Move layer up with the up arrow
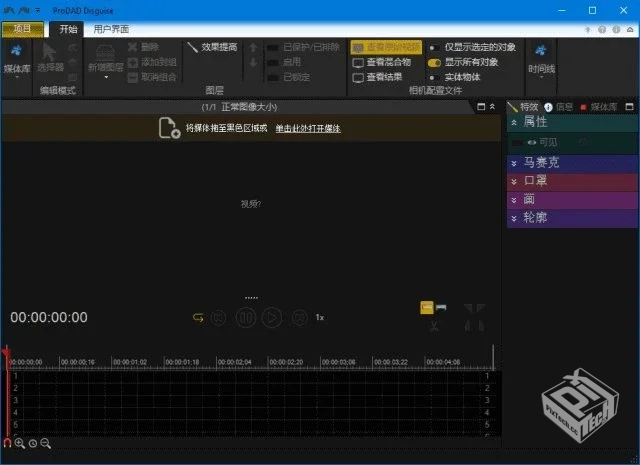Viewport: 640px width, 465px height. (x=253, y=48)
